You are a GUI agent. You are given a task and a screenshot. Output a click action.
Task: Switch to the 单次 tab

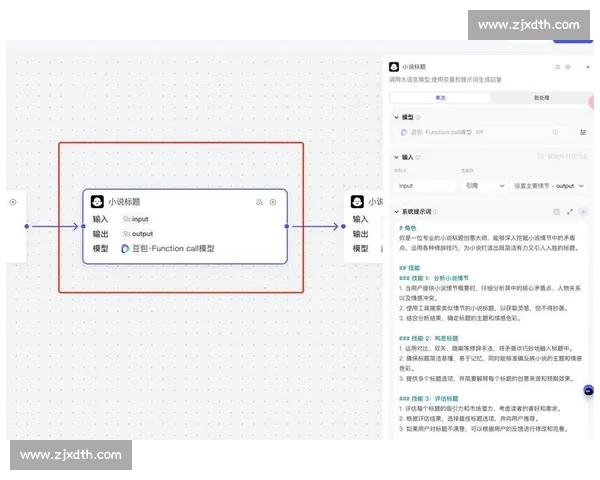tap(440, 98)
